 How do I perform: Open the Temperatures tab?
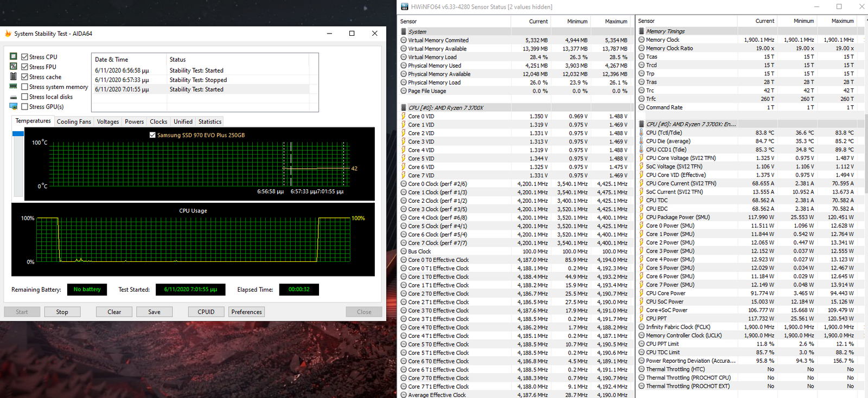pos(33,121)
